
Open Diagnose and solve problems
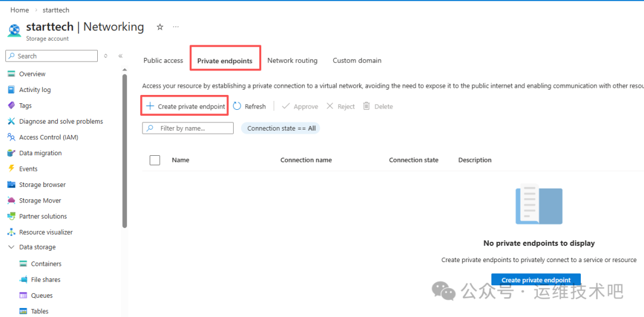[61, 121]
